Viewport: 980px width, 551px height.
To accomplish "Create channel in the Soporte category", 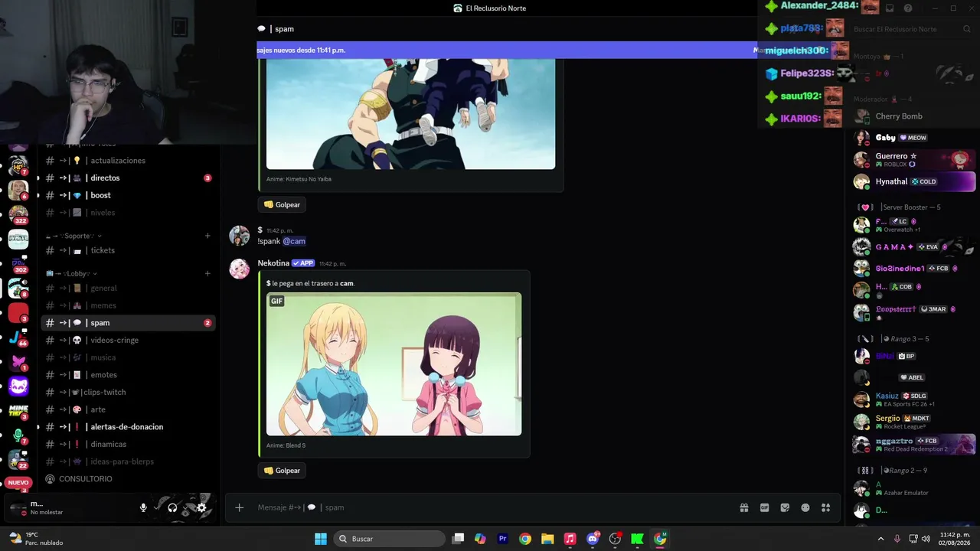I will [x=207, y=236].
